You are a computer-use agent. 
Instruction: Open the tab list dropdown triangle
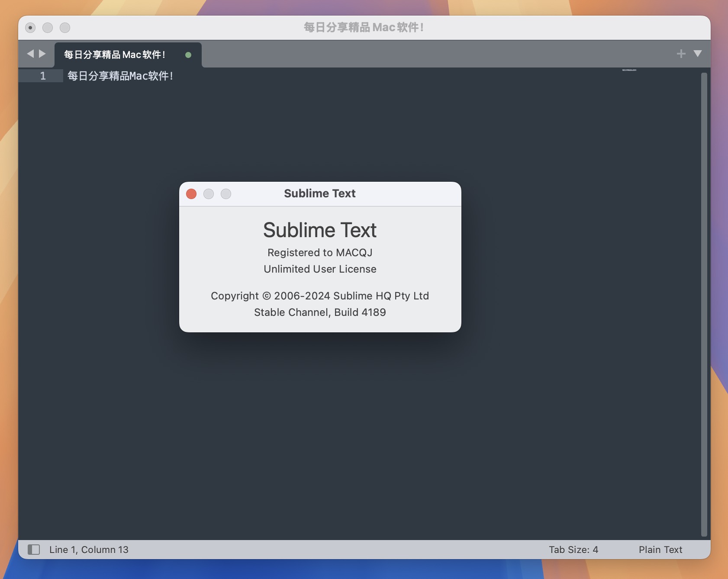point(697,54)
